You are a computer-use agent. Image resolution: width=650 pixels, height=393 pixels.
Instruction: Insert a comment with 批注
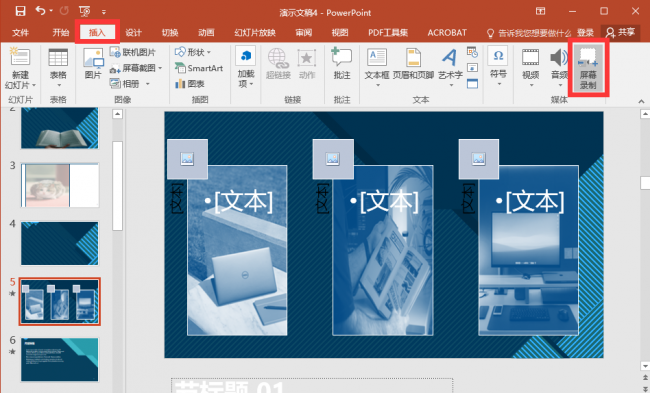[342, 63]
